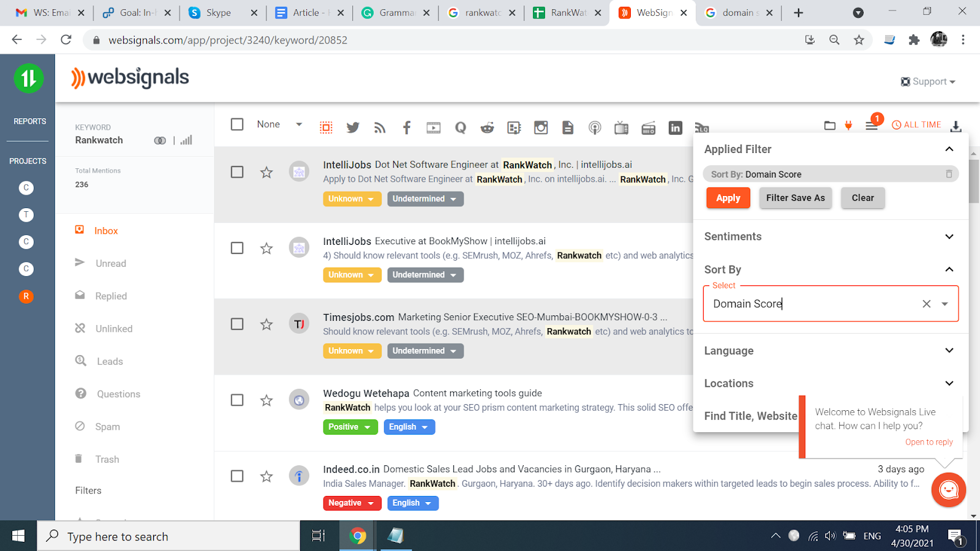Screen dimensions: 980x551
Task: Open the None selection dropdown arrow
Action: tap(299, 124)
